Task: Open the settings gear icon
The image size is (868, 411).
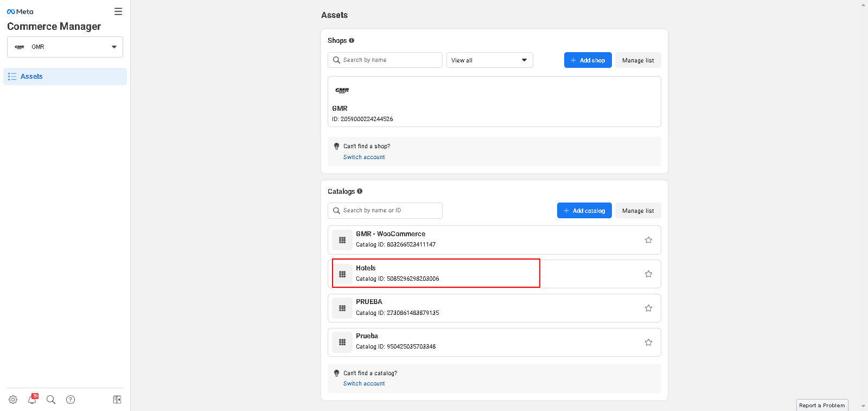Action: [13, 400]
